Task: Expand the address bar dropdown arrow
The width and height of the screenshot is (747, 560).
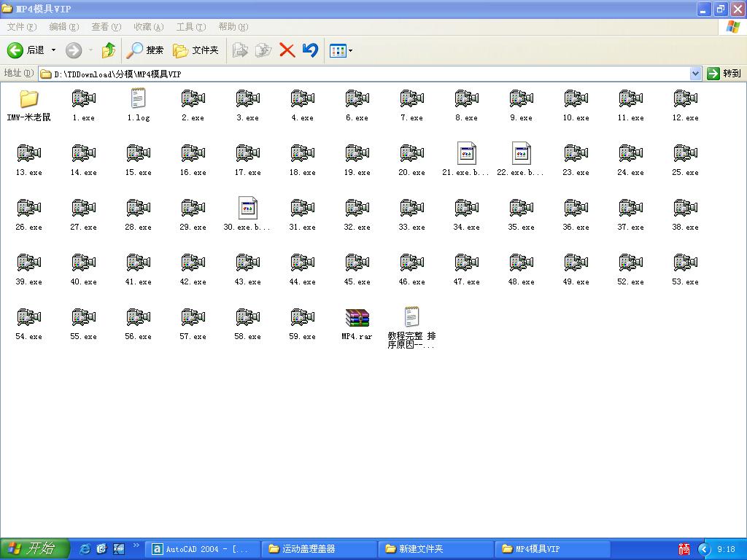Action: (x=695, y=74)
